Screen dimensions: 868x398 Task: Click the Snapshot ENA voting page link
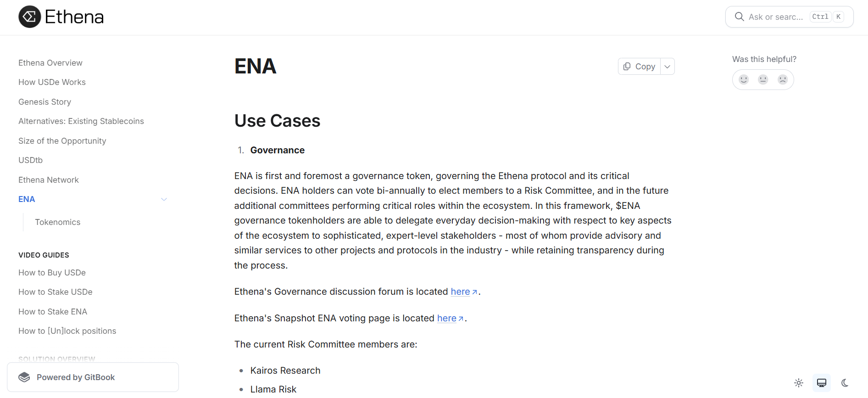click(446, 318)
